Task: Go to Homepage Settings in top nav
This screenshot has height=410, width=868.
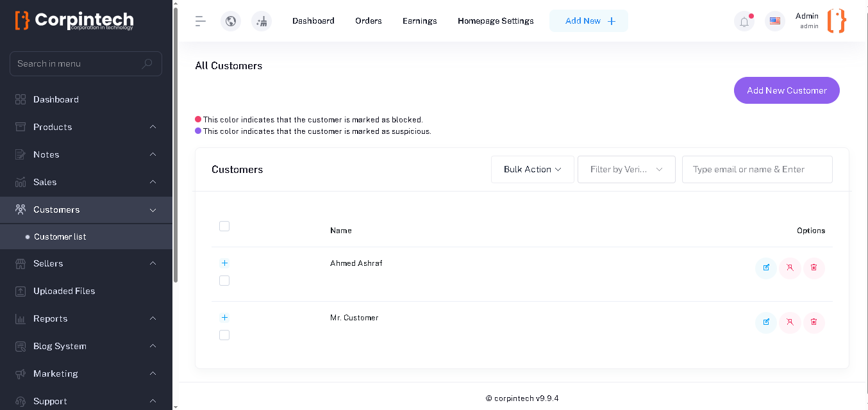Action: [x=496, y=21]
